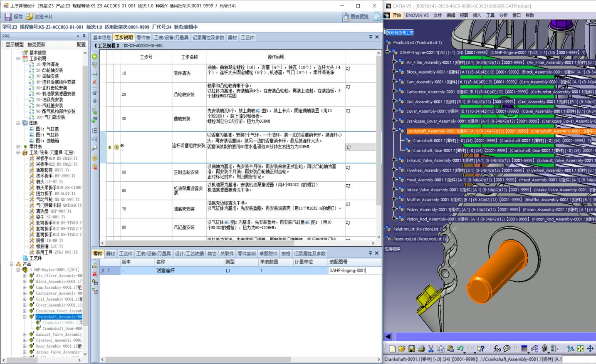Switch to 草图附件 tab
This screenshot has height=364, width=596.
click(x=268, y=254)
